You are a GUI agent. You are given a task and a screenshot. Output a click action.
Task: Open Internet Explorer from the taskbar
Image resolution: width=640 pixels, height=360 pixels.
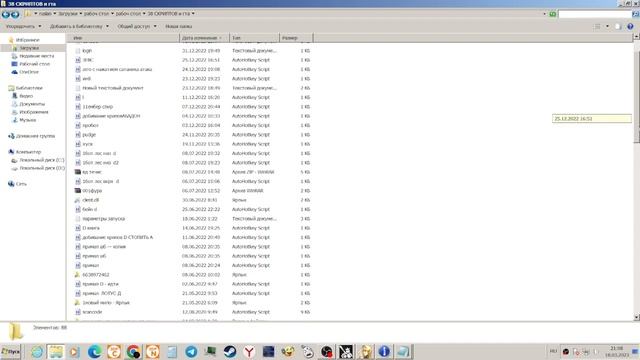[37, 351]
